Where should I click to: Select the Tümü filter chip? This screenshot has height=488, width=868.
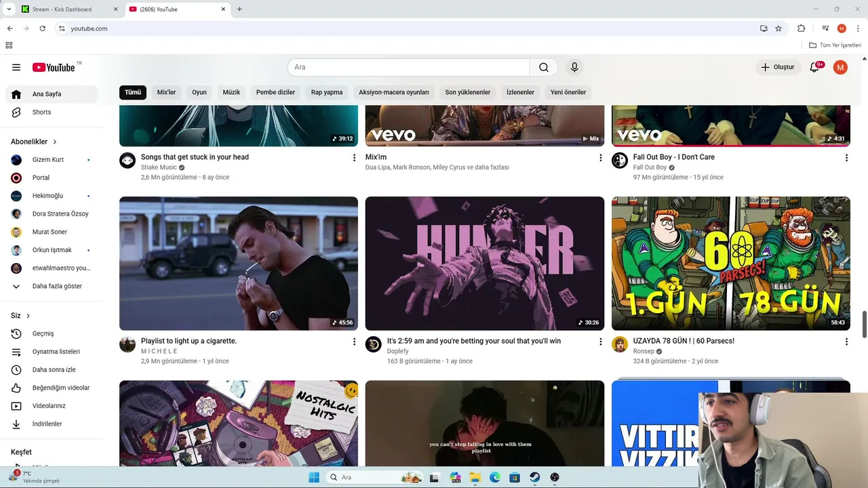click(133, 92)
